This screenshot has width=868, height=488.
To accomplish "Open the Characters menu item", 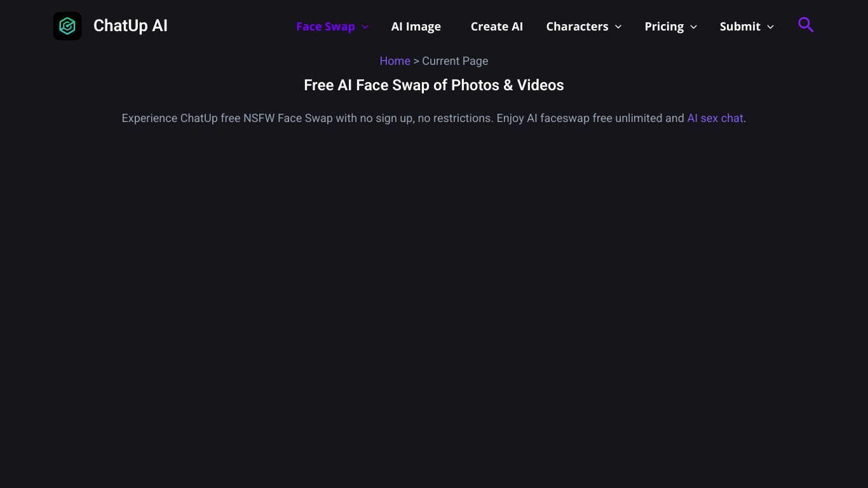I will (x=577, y=26).
